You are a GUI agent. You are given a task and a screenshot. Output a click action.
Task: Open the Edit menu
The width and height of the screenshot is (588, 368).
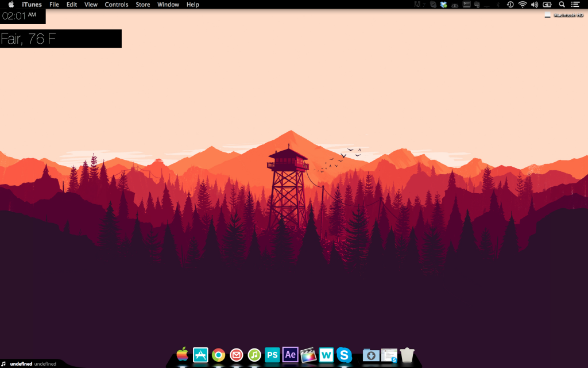point(72,5)
